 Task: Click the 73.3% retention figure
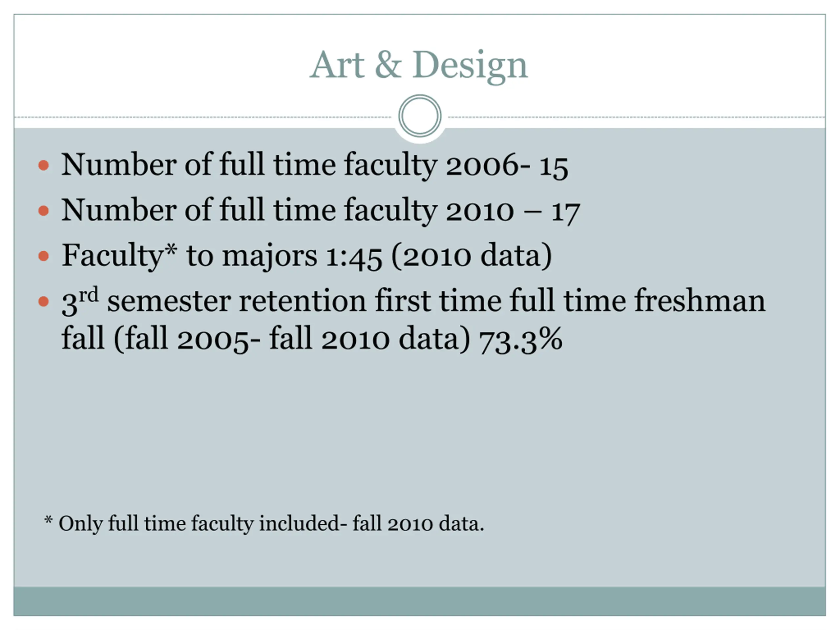520,340
